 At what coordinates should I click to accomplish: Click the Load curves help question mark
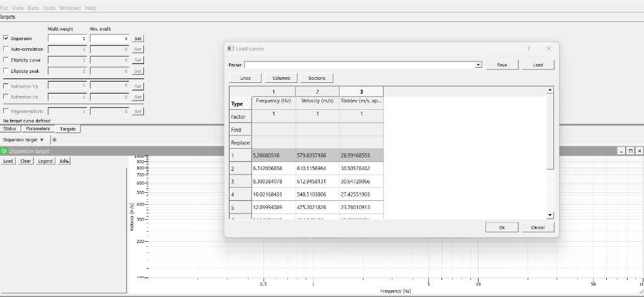(528, 48)
